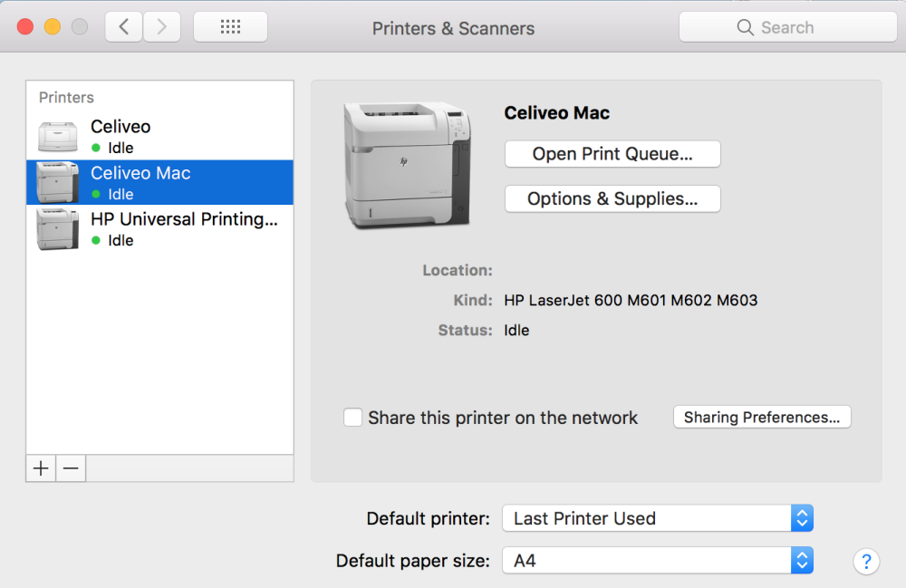The width and height of the screenshot is (906, 588).
Task: Click the Search field
Action: (x=787, y=27)
